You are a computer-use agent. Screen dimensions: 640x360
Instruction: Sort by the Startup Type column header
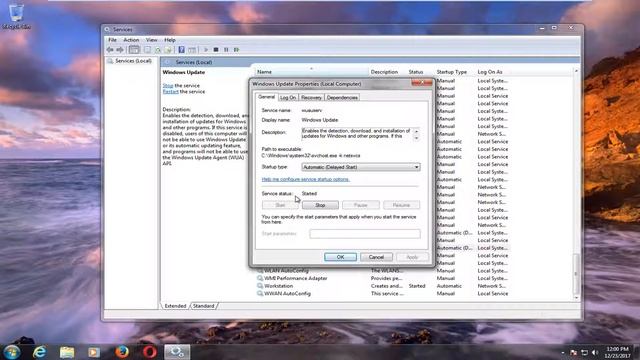click(x=451, y=72)
